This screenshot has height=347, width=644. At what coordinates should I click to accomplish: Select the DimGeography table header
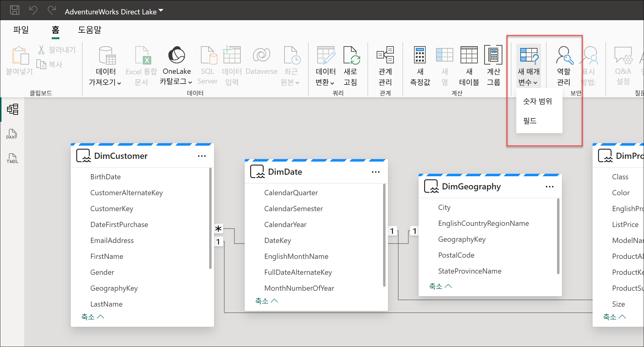[490, 187]
